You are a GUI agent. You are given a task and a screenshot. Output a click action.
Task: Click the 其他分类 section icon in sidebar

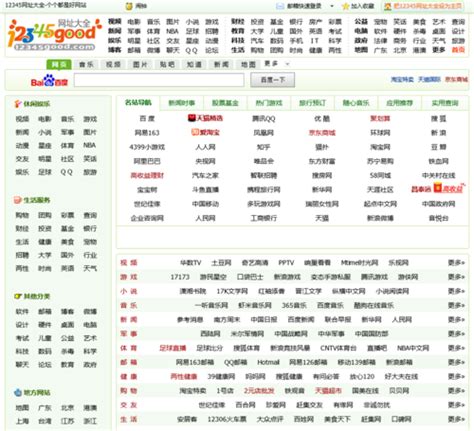coord(18,296)
